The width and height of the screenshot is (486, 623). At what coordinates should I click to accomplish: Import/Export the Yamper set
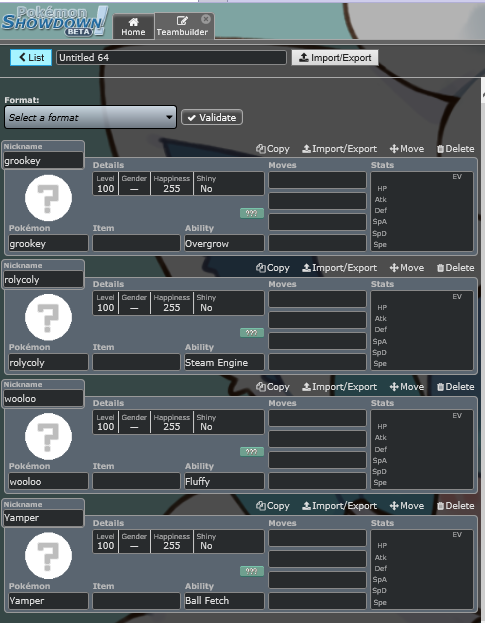(x=339, y=506)
